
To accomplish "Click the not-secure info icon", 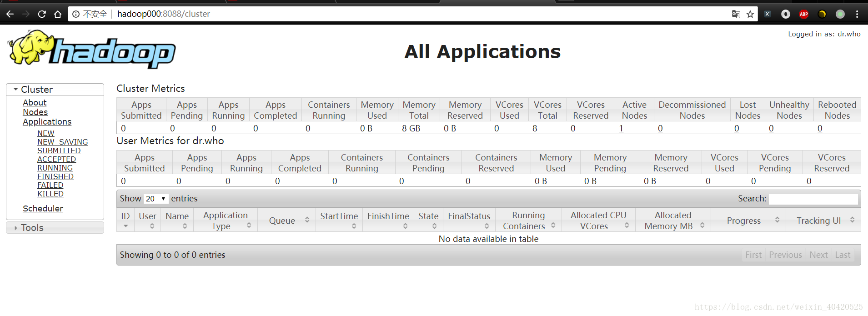I will tap(76, 14).
